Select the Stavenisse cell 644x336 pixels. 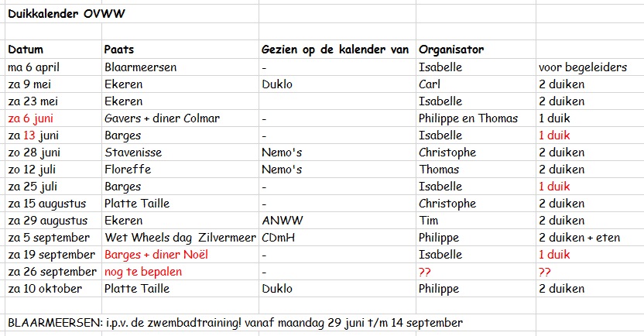coord(180,153)
